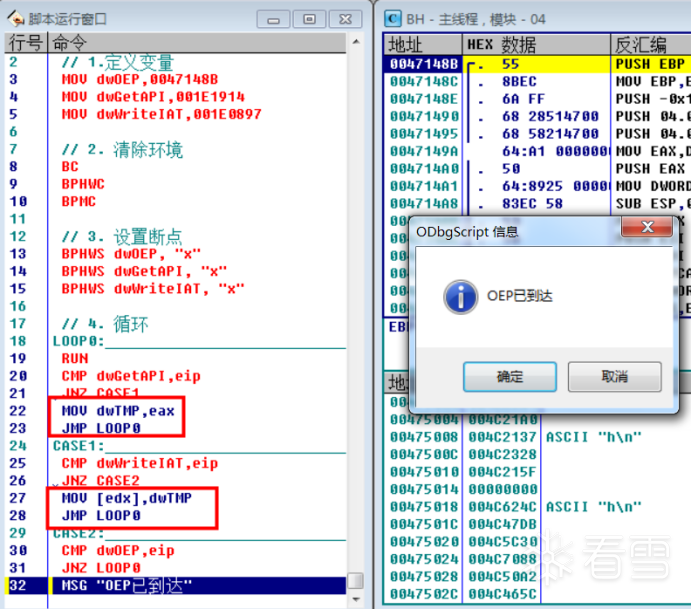The width and height of the screenshot is (692, 610).
Task: Minimize the 脚本运行窗口 window
Action: pyautogui.click(x=273, y=19)
